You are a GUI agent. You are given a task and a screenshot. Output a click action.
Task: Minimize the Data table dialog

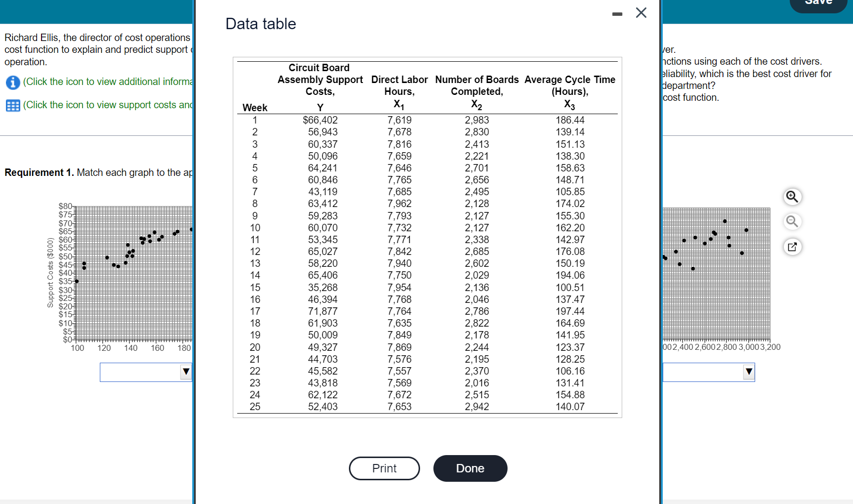point(617,13)
